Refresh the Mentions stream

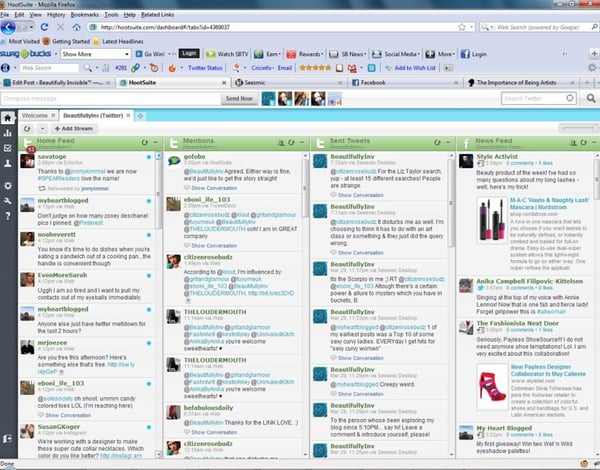tap(292, 142)
